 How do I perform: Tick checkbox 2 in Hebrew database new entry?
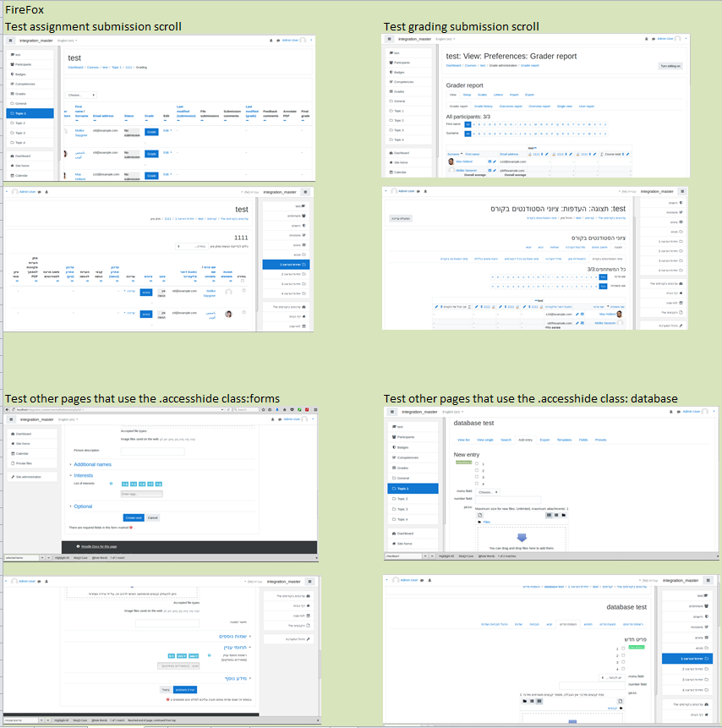click(623, 655)
